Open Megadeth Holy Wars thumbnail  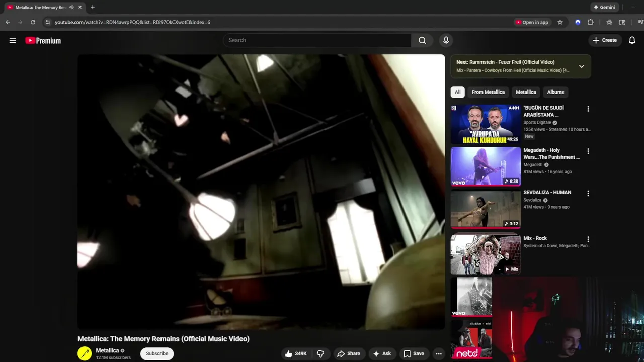pos(486,166)
